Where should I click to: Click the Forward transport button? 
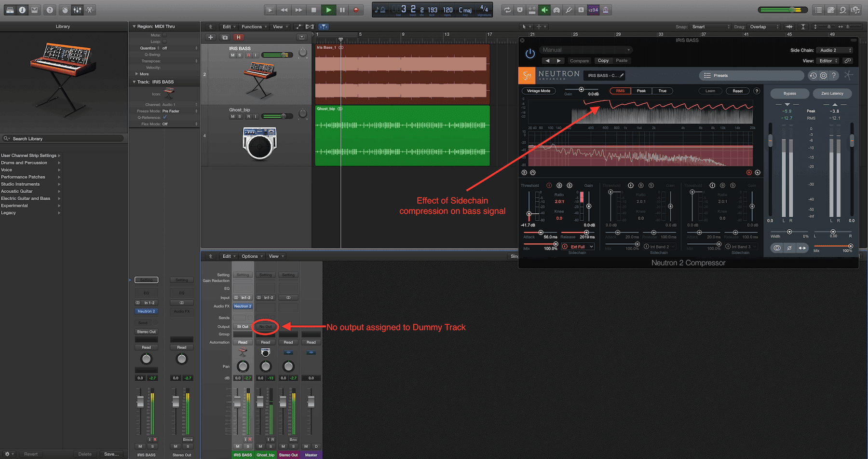pyautogui.click(x=299, y=10)
